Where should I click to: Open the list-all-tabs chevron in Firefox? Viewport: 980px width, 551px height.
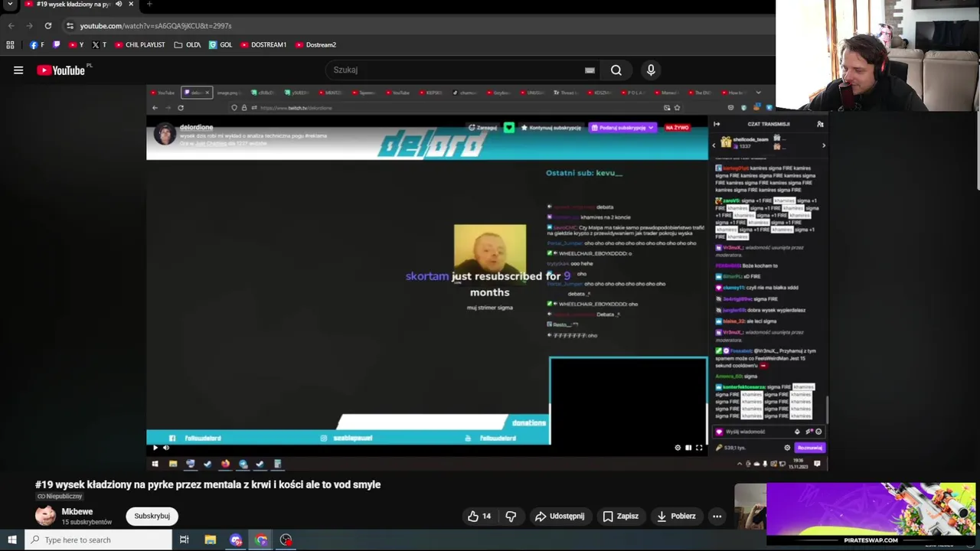(759, 93)
